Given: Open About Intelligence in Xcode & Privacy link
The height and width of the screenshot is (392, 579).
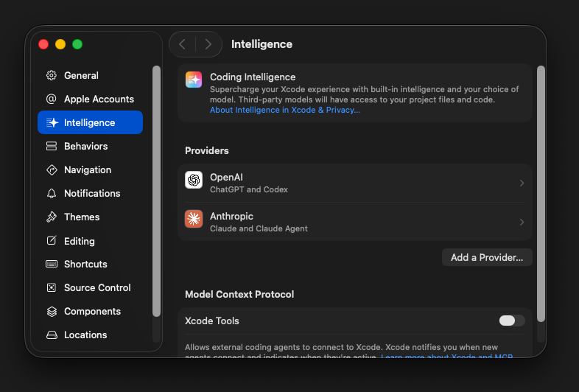Looking at the screenshot, I should click(284, 110).
